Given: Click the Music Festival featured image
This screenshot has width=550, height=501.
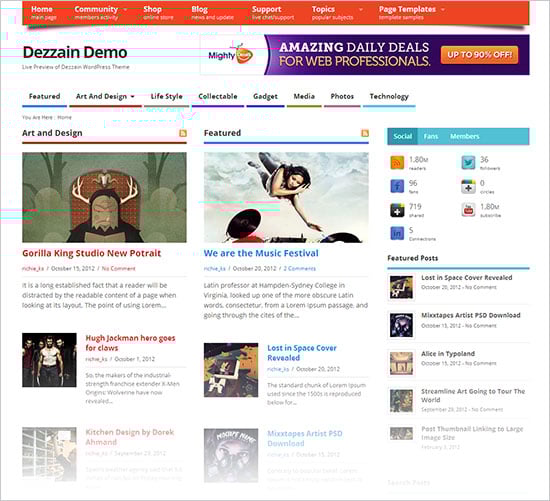Looking at the screenshot, I should click(x=286, y=197).
